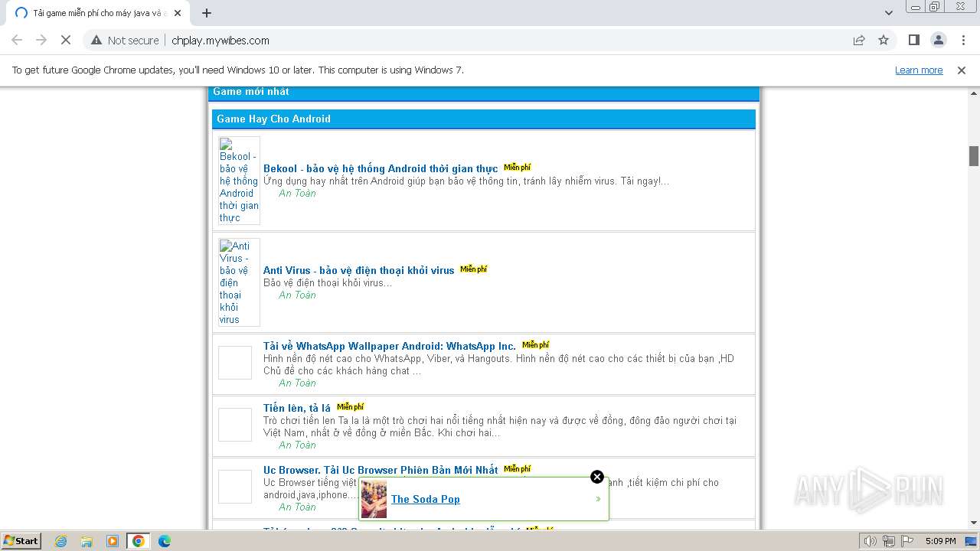Click the ad's next arrow chevron
This screenshot has height=551, width=980.
click(598, 499)
